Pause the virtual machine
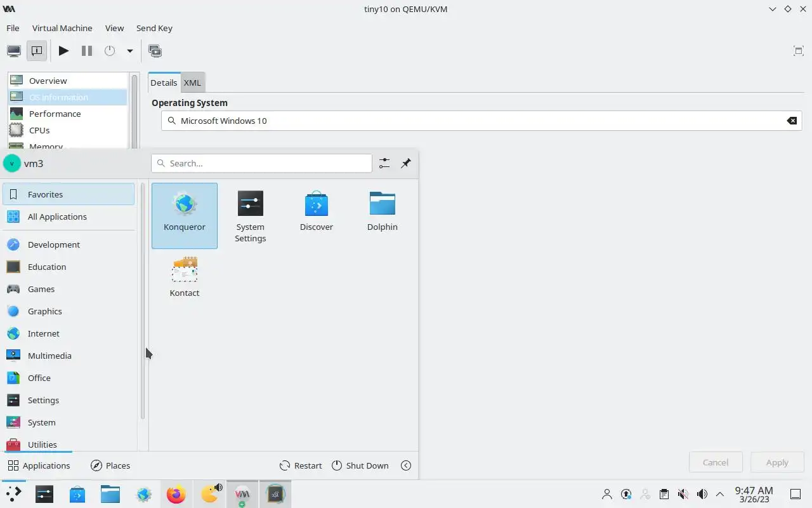 [x=87, y=51]
